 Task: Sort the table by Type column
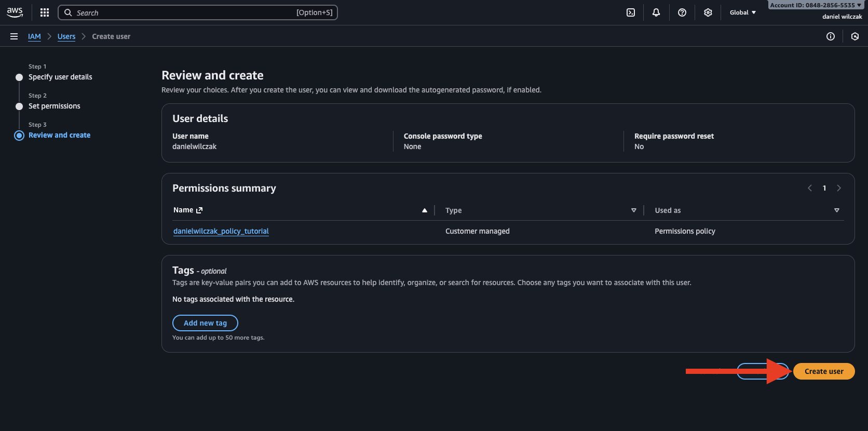[633, 210]
